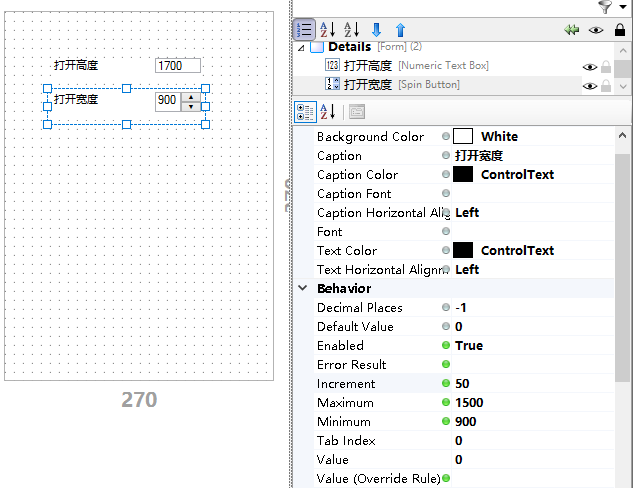
Task: Click the 打开高度 label on the form
Action: pyautogui.click(x=76, y=65)
